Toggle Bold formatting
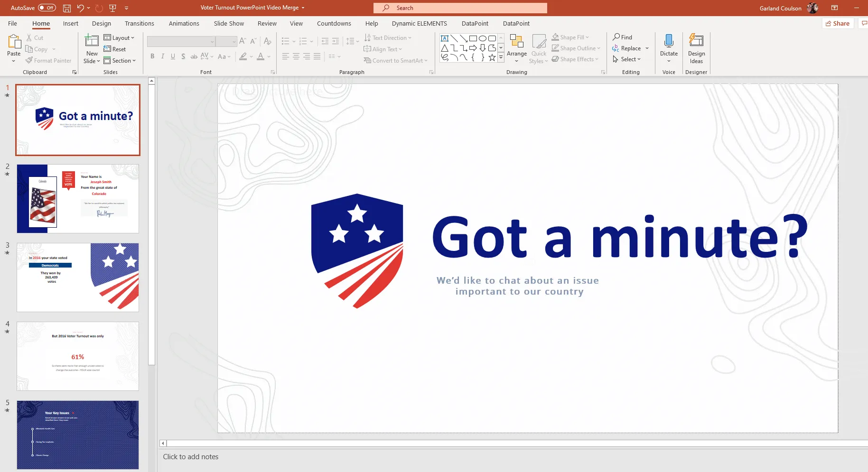 coord(152,56)
